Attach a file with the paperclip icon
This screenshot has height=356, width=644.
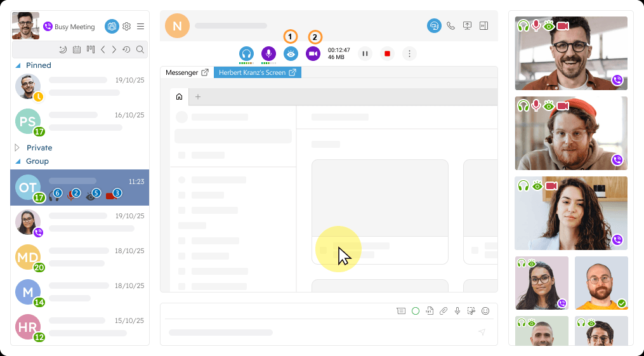pyautogui.click(x=444, y=311)
